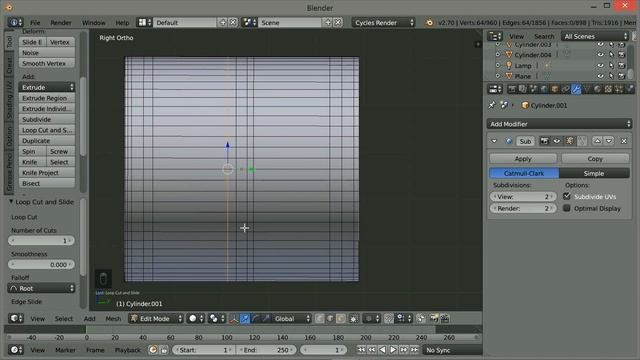The width and height of the screenshot is (640, 360).
Task: Open the Render properties tab (camera icon)
Action: click(512, 89)
